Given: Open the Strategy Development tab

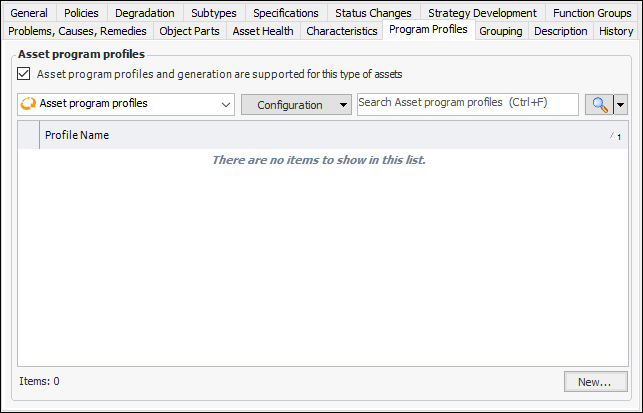Looking at the screenshot, I should click(482, 13).
